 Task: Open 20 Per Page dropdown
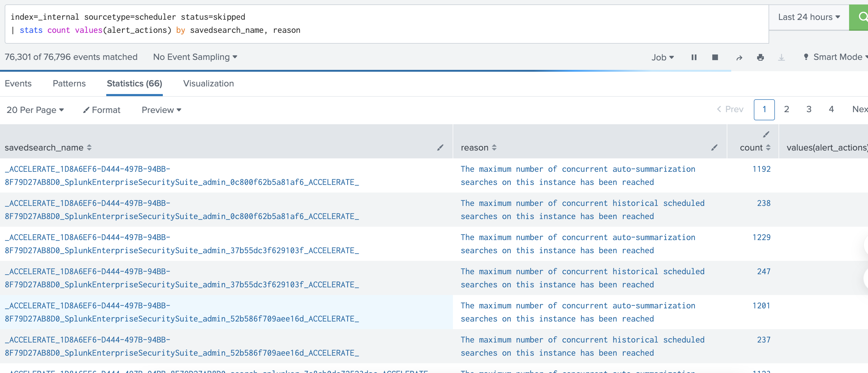pyautogui.click(x=35, y=110)
